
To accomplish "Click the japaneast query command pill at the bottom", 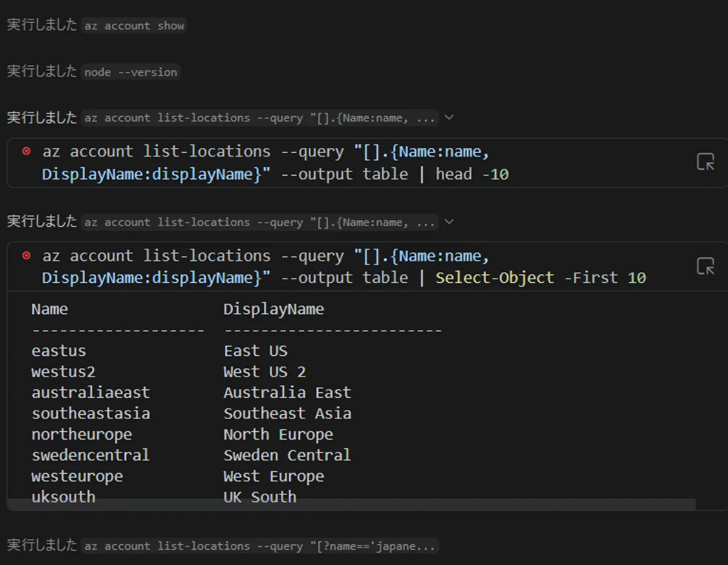I will coord(261,546).
